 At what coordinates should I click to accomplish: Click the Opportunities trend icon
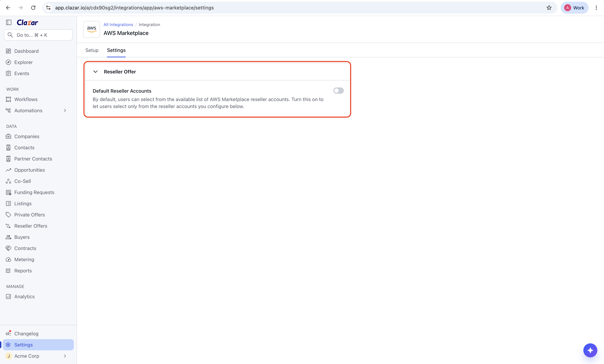[8, 170]
